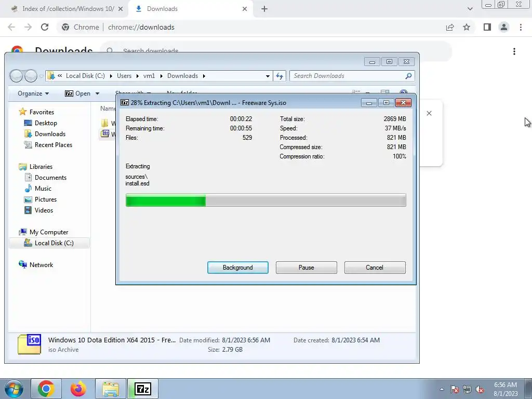Click the muted volume tray icon
The image size is (532, 399).
tap(480, 389)
